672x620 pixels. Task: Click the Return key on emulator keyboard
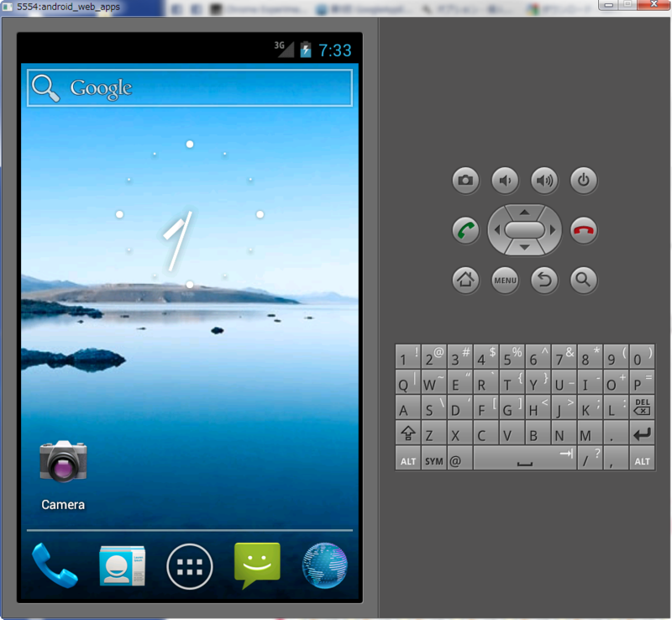[x=642, y=433]
